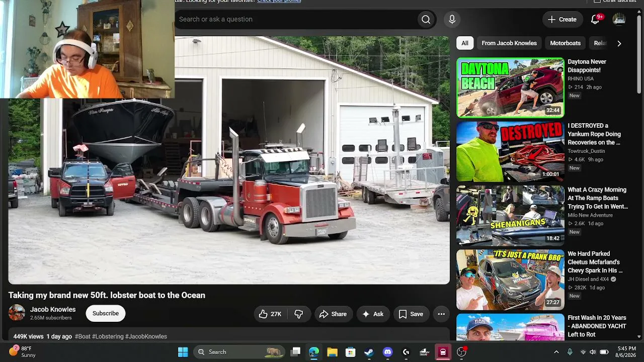Open the Shenanigans ramp boats thumbnail
Image resolution: width=644 pixels, height=362 pixels.
[510, 215]
